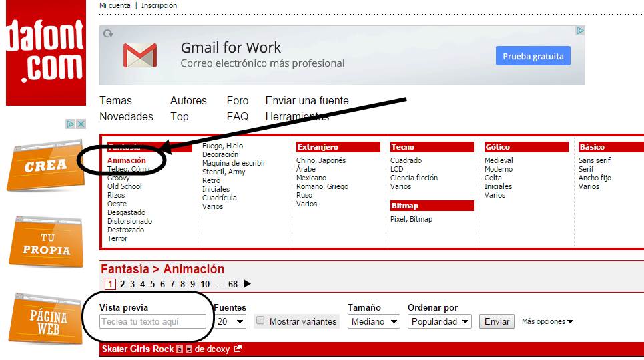Open the Foro menu item
This screenshot has width=644, height=360.
238,100
